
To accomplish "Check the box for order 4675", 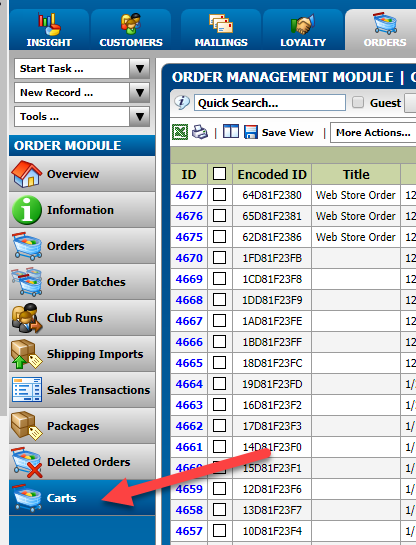I will [x=219, y=237].
